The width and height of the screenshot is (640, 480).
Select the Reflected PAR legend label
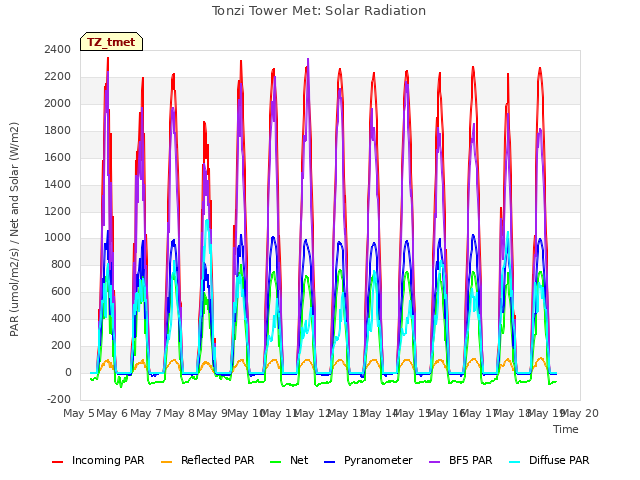[218, 460]
